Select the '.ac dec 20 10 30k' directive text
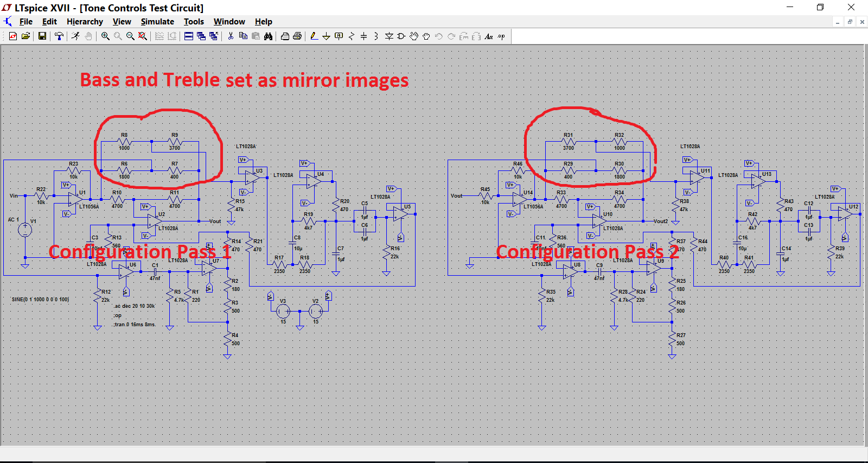This screenshot has width=868, height=463. pos(135,306)
